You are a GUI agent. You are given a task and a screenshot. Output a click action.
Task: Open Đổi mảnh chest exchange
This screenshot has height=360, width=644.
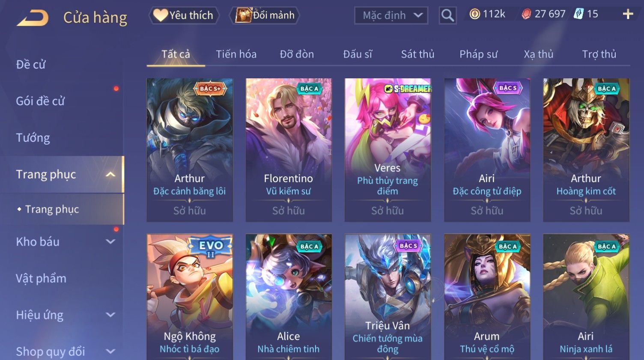[x=265, y=15]
